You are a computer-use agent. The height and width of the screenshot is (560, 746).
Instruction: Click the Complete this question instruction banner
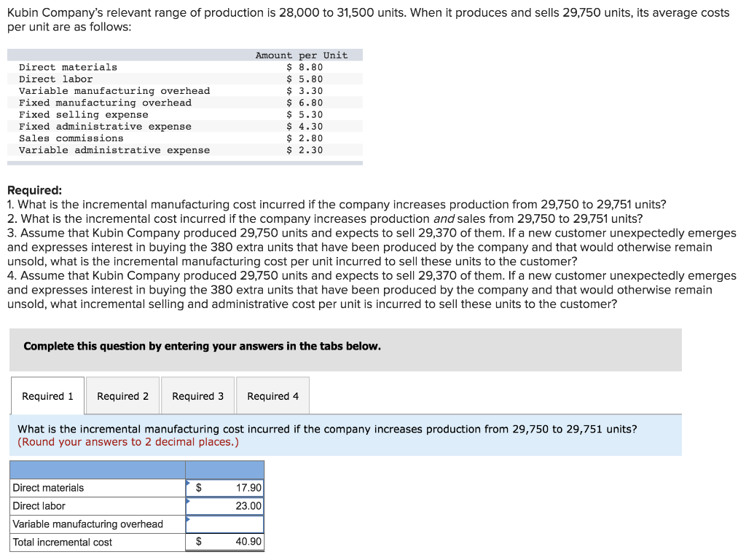click(345, 350)
